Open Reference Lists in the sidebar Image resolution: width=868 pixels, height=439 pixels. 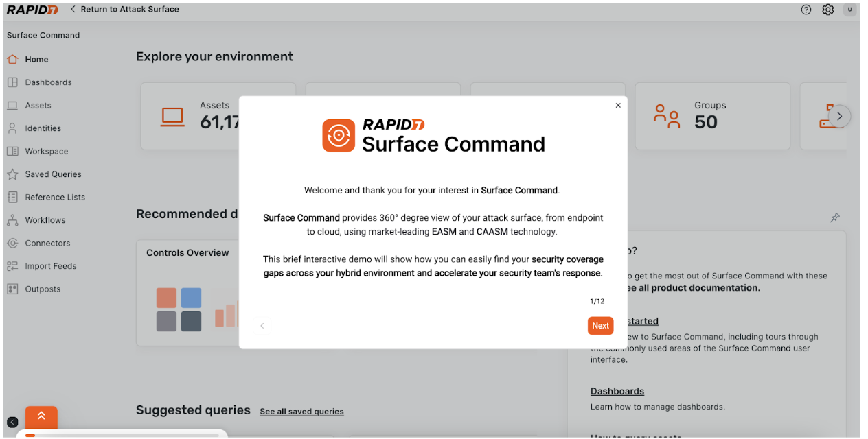[55, 198]
